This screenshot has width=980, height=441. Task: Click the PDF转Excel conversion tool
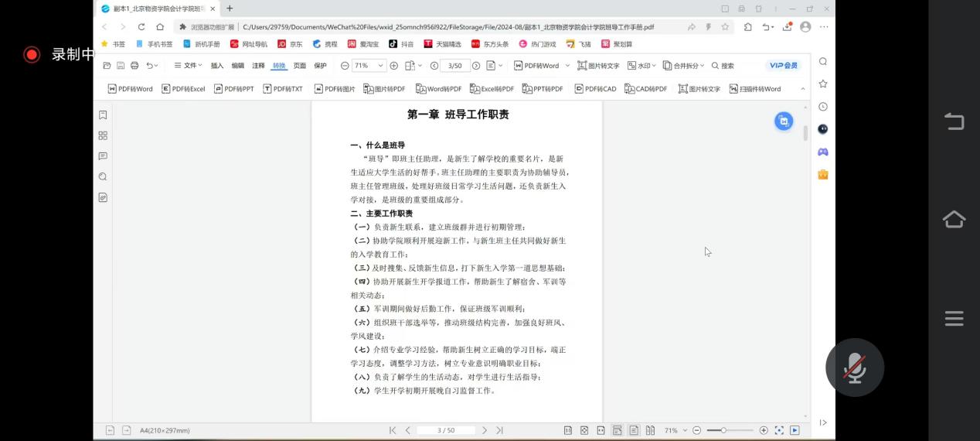coord(183,89)
